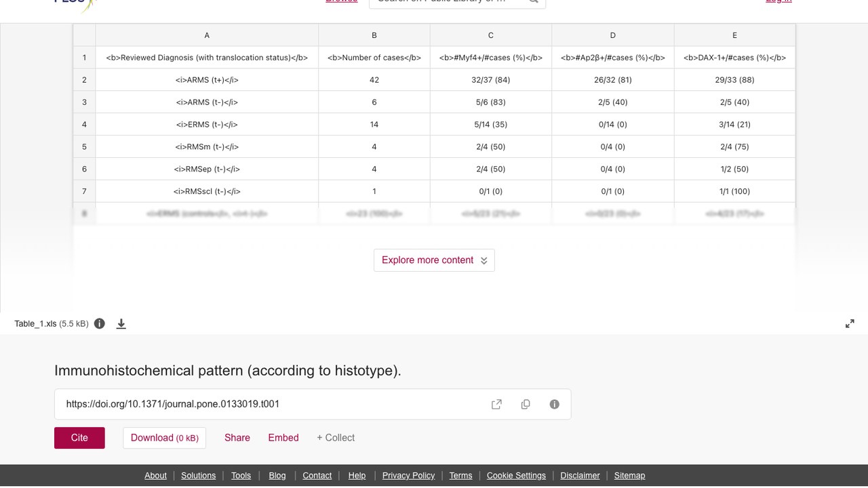Click the cell '32/37 (84)'

pos(491,80)
